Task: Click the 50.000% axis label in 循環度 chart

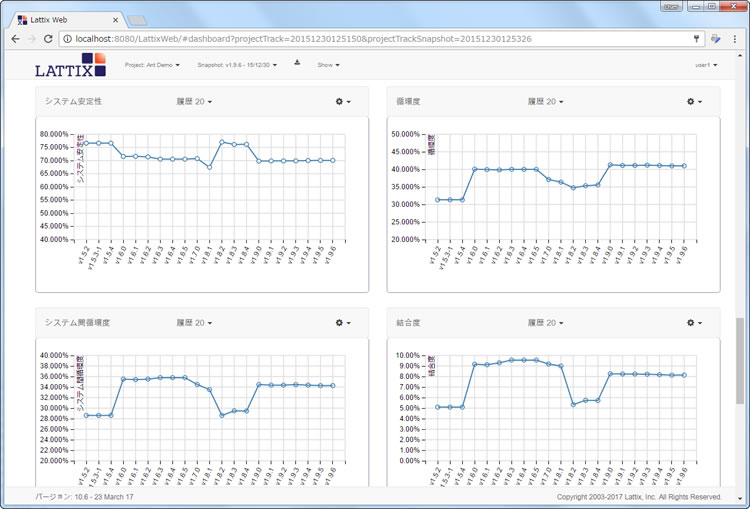Action: 405,134
